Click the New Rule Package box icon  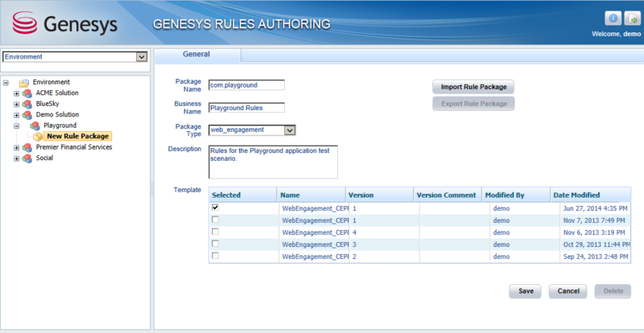pos(38,136)
